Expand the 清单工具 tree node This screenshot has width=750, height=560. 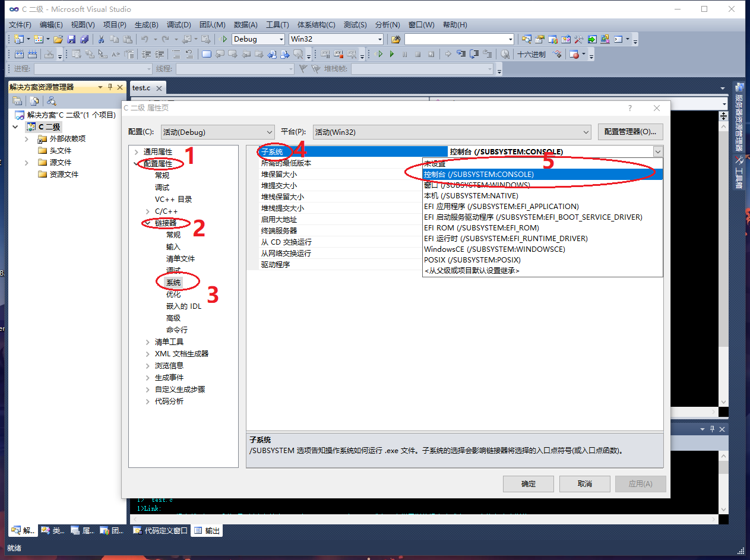tap(148, 342)
